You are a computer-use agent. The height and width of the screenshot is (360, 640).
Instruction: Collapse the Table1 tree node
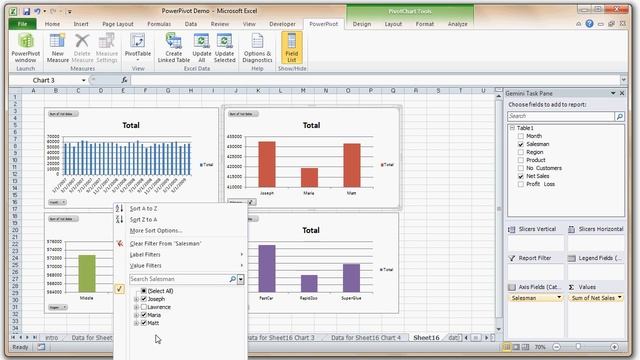(x=512, y=128)
